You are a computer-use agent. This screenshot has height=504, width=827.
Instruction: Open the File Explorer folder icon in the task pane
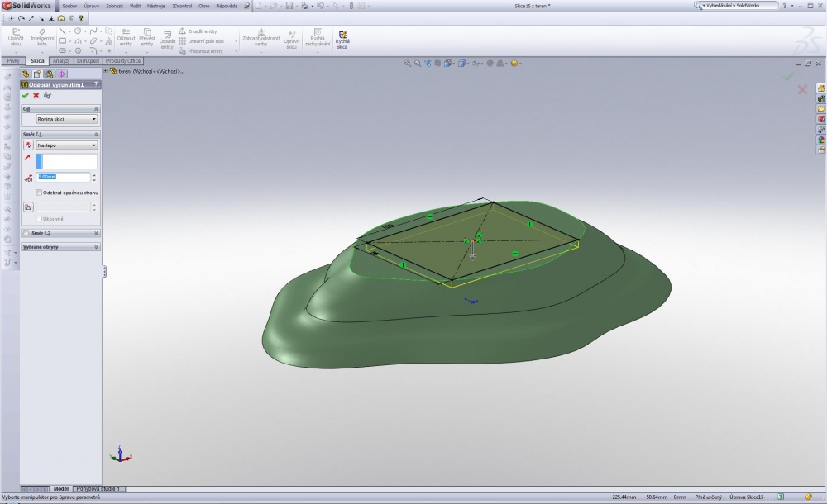(x=820, y=108)
